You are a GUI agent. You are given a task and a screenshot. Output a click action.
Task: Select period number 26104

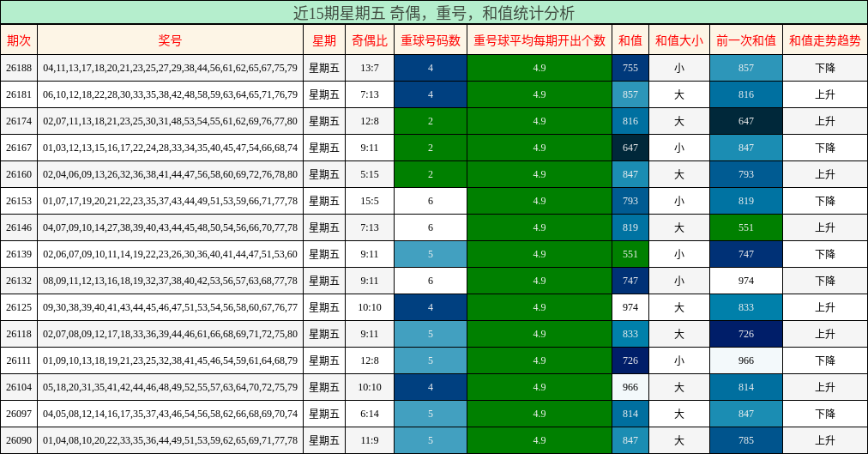pos(19,387)
